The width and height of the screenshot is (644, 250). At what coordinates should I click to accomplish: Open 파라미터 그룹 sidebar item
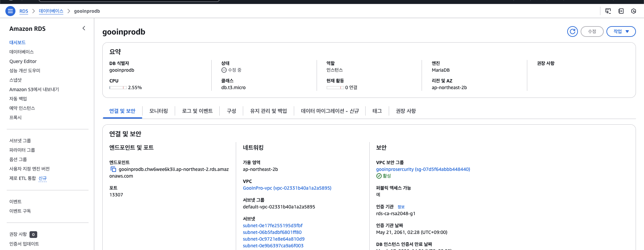(22, 150)
